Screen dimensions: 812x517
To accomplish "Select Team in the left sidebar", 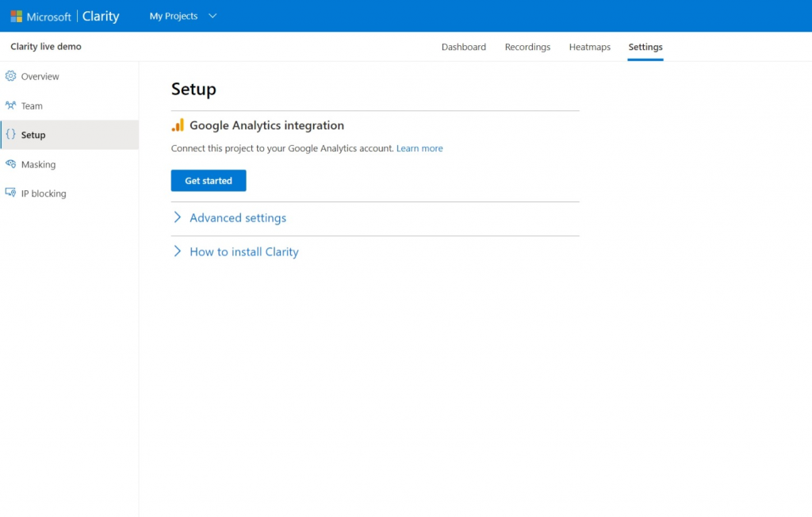I will (x=32, y=105).
